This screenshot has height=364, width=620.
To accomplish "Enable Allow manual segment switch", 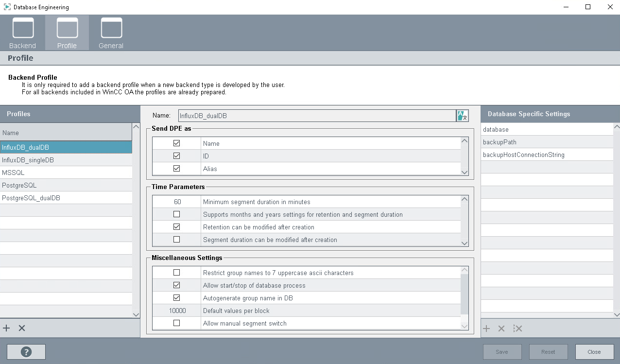I will [x=176, y=323].
